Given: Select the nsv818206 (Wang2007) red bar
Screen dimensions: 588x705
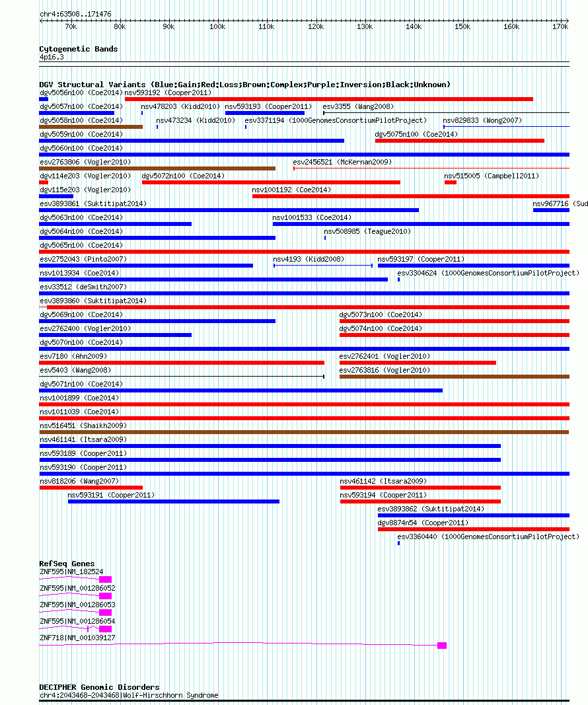Looking at the screenshot, I should tap(91, 488).
